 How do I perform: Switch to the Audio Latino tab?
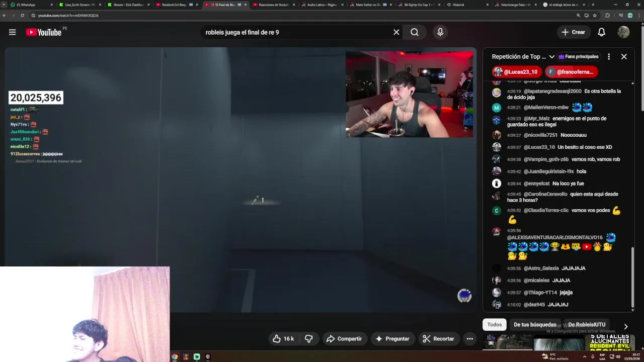[322, 5]
